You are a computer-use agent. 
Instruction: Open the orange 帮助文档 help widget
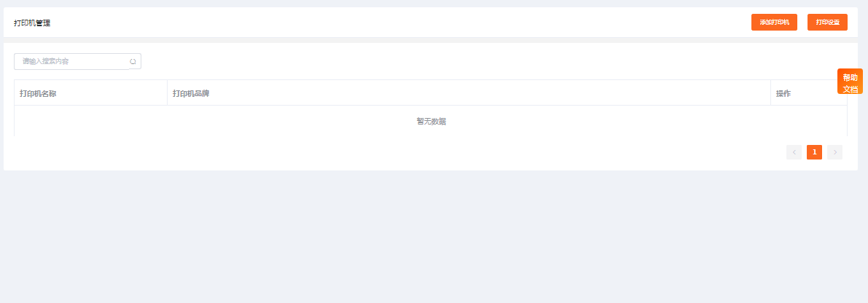pyautogui.click(x=851, y=82)
